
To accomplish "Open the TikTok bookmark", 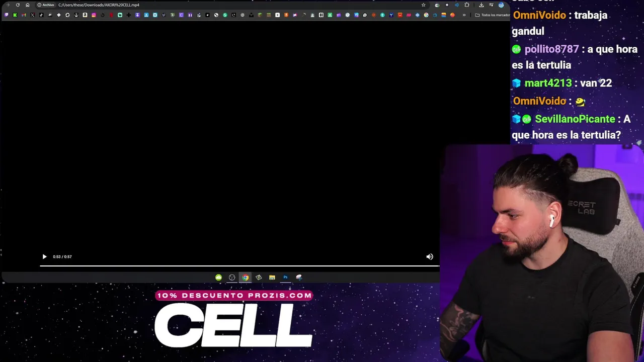I will (41, 15).
